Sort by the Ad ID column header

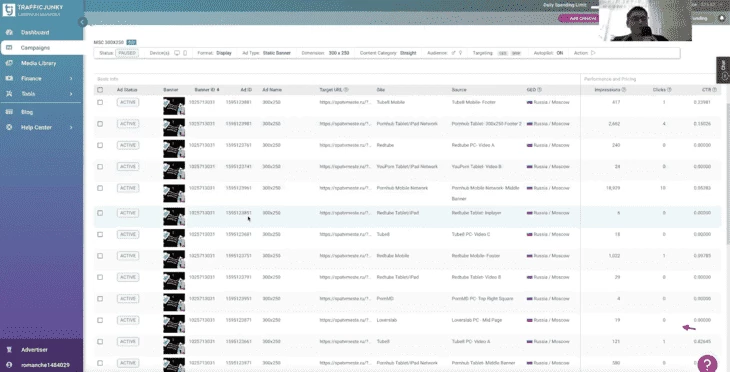[246, 90]
